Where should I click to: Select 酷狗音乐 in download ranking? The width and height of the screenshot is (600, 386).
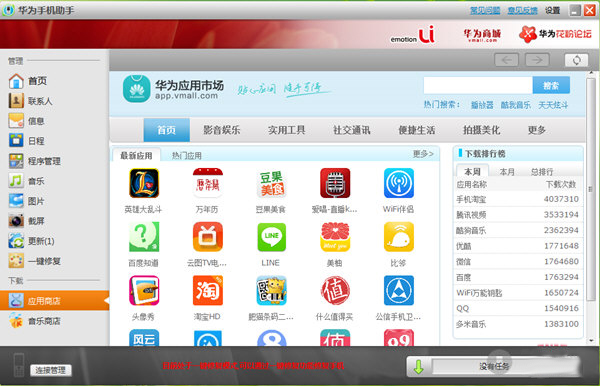point(518,230)
